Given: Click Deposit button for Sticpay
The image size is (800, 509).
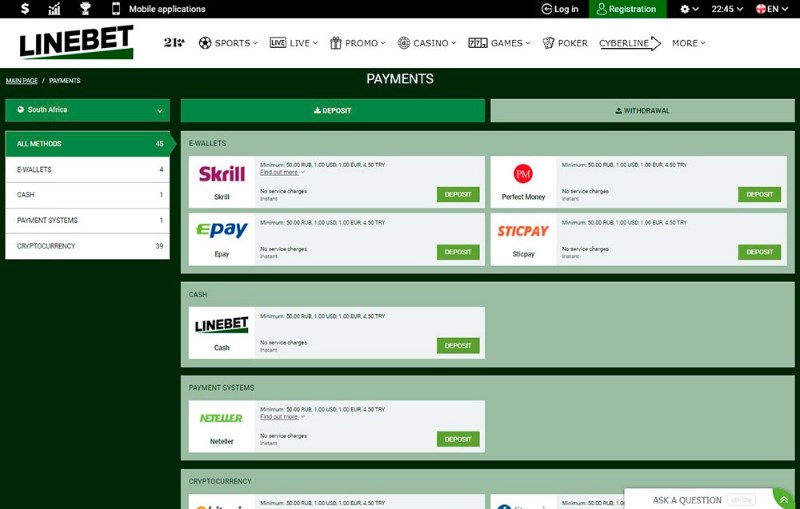Looking at the screenshot, I should coord(759,252).
